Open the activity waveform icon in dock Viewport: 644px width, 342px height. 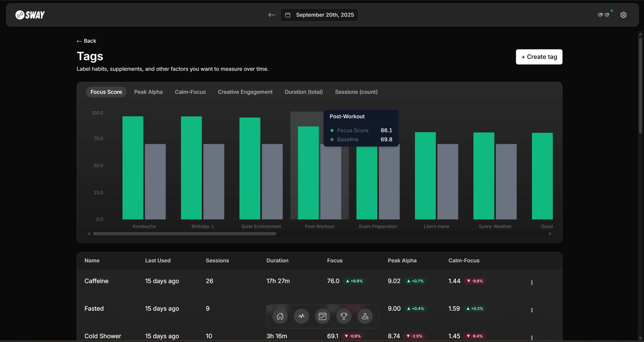301,316
